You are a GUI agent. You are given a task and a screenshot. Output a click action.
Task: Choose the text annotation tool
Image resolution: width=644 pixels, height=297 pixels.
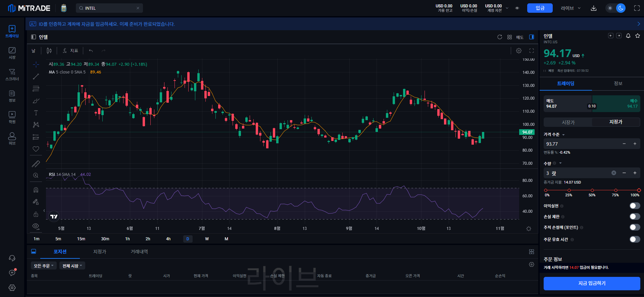(x=36, y=113)
